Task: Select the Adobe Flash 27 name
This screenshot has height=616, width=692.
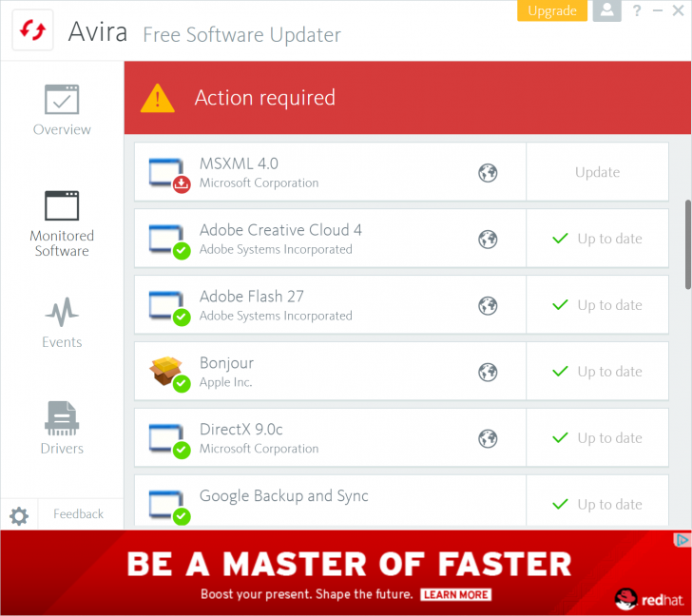Action: pyautogui.click(x=252, y=297)
